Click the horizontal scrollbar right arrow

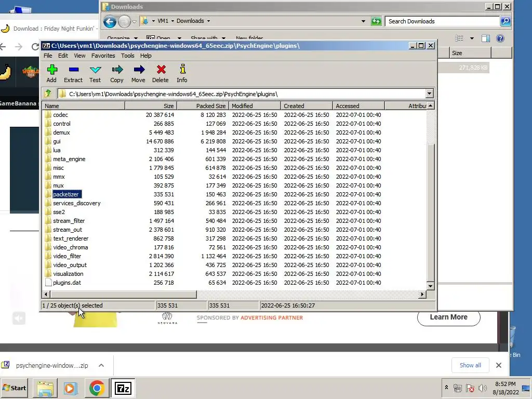[x=422, y=294]
